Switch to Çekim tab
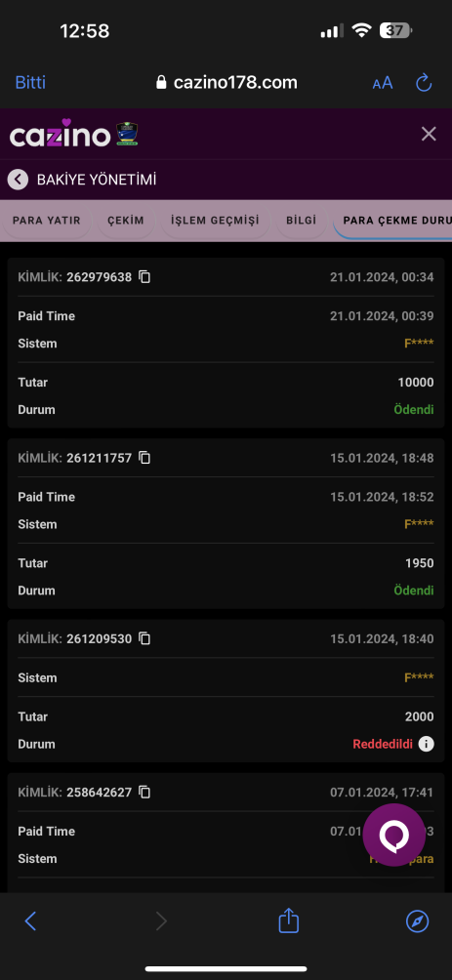452x980 pixels. (126, 221)
